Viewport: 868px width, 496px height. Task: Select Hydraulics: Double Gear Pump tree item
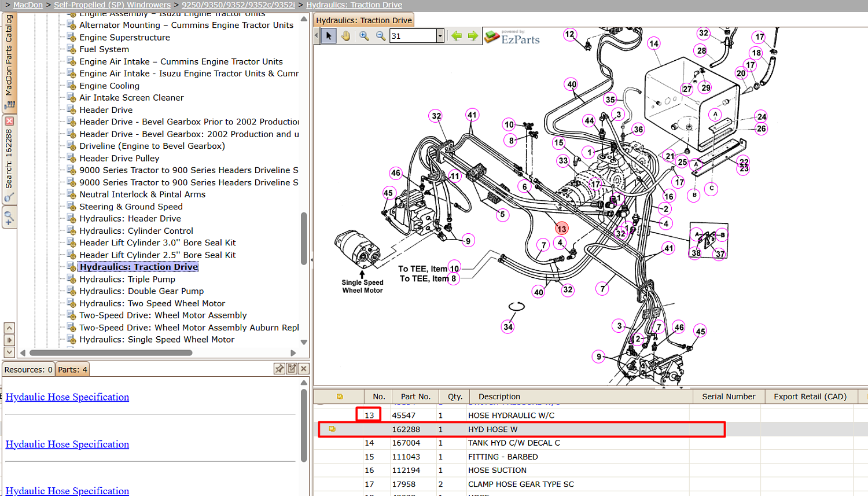142,291
